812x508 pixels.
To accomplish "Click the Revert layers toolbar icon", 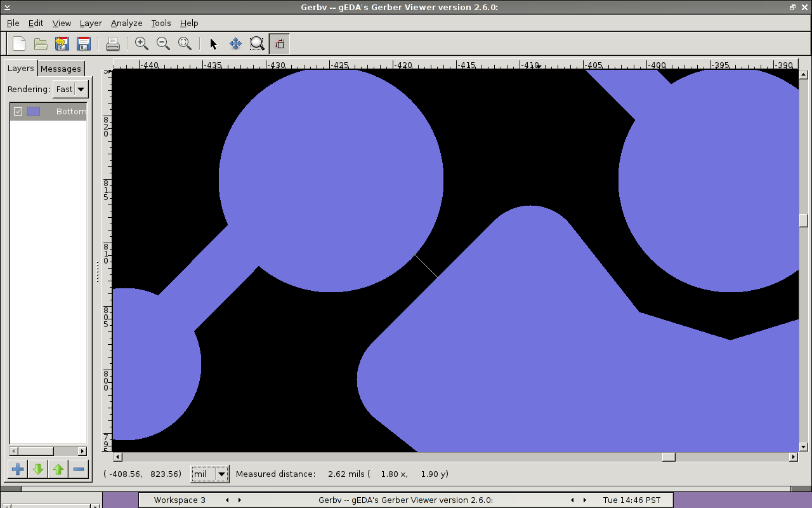I will [62, 44].
